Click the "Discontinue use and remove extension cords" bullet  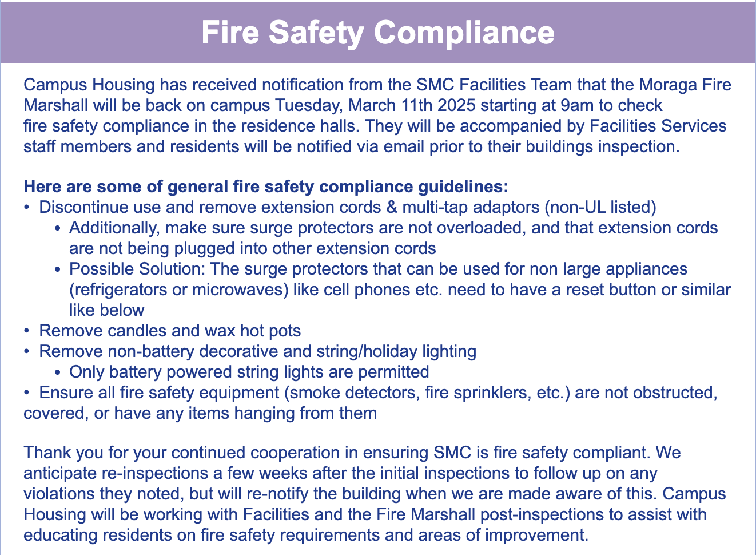pos(217,207)
